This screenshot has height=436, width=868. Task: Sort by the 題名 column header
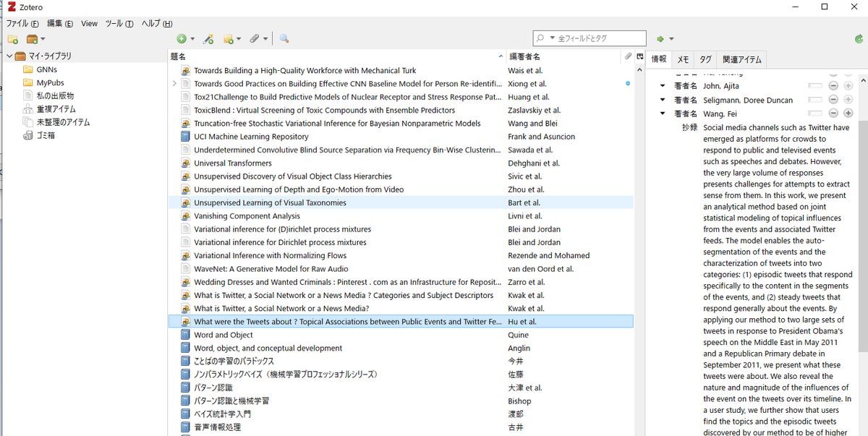(x=336, y=56)
